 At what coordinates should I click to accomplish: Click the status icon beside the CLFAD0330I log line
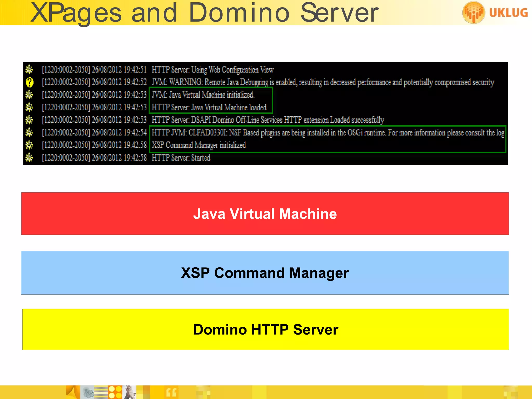[29, 132]
